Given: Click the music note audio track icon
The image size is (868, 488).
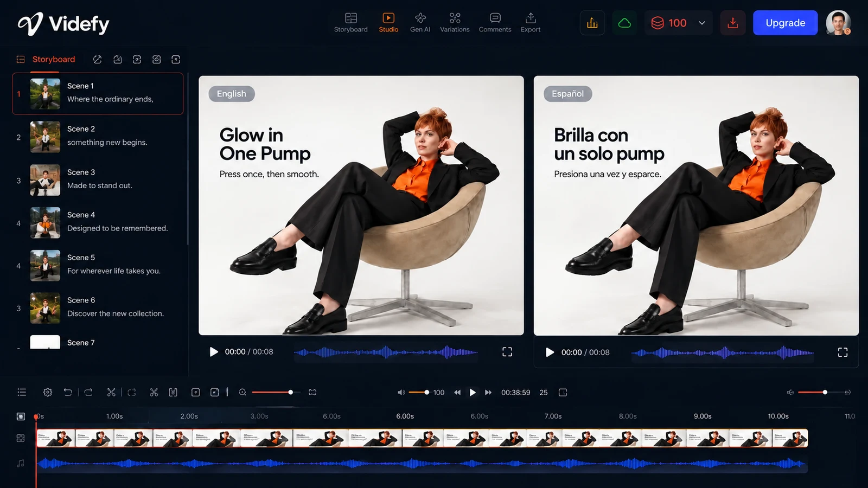Looking at the screenshot, I should [21, 464].
